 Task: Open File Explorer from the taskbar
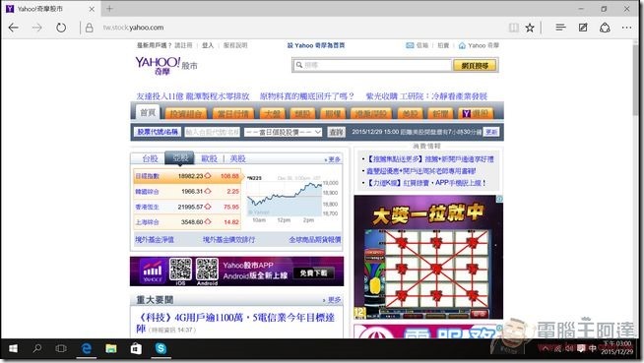111,348
